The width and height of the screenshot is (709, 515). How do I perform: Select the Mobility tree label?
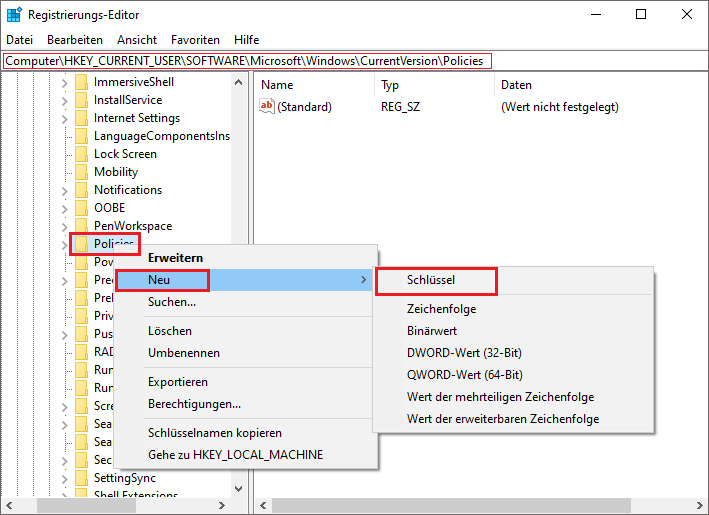click(116, 172)
